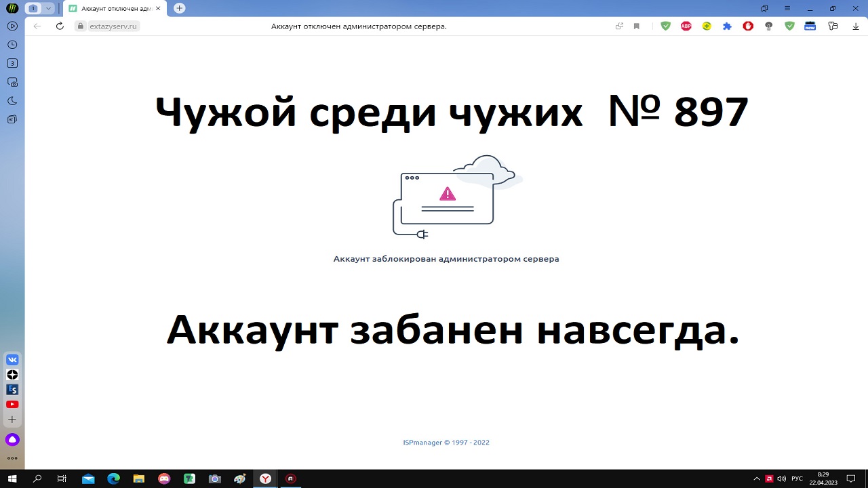Image resolution: width=868 pixels, height=488 pixels.
Task: Open Windows taskbar search
Action: [x=37, y=479]
